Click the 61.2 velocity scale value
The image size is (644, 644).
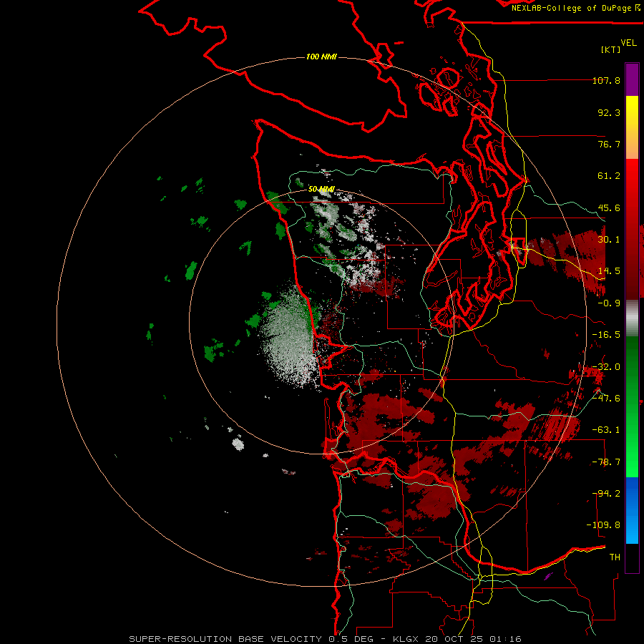tap(609, 176)
